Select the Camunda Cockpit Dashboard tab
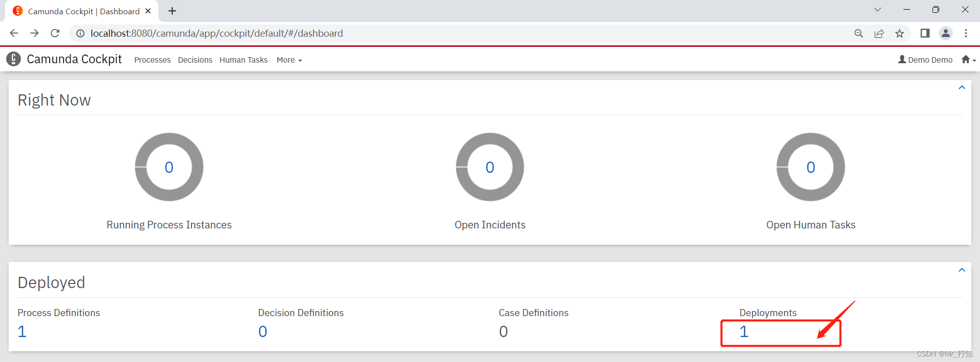 (82, 11)
